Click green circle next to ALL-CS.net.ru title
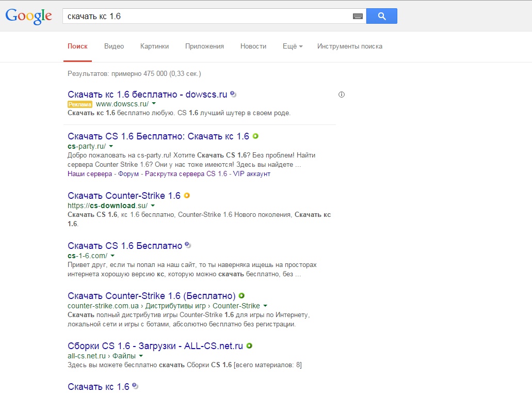532x393 pixels. point(249,346)
